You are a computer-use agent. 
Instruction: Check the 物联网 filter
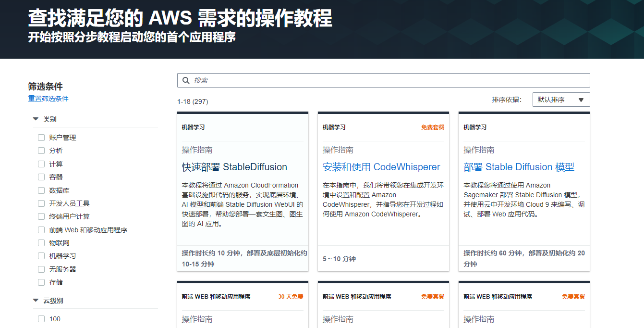point(41,242)
